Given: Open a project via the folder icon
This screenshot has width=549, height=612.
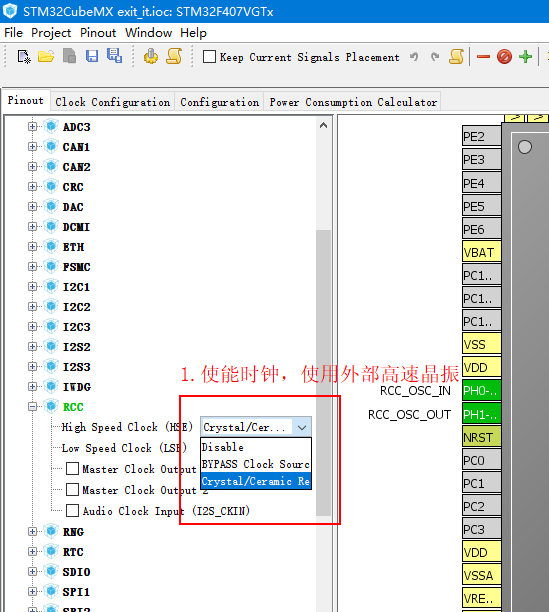Looking at the screenshot, I should tap(46, 57).
